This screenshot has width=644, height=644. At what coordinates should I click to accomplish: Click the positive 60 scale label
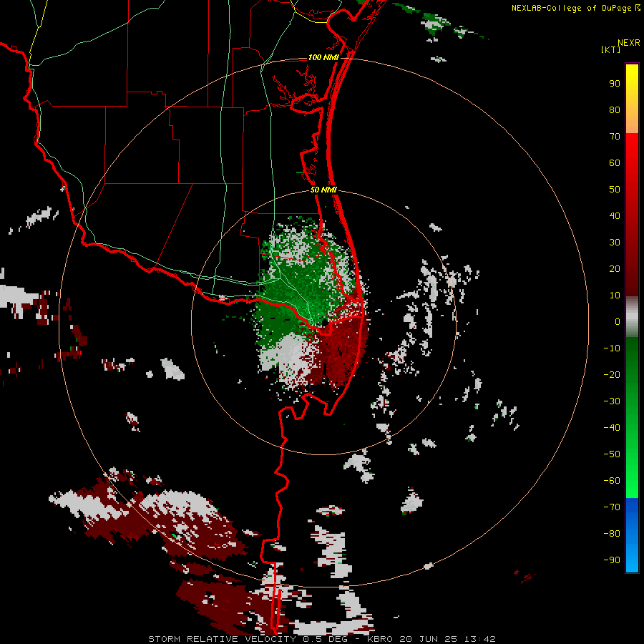[x=615, y=163]
